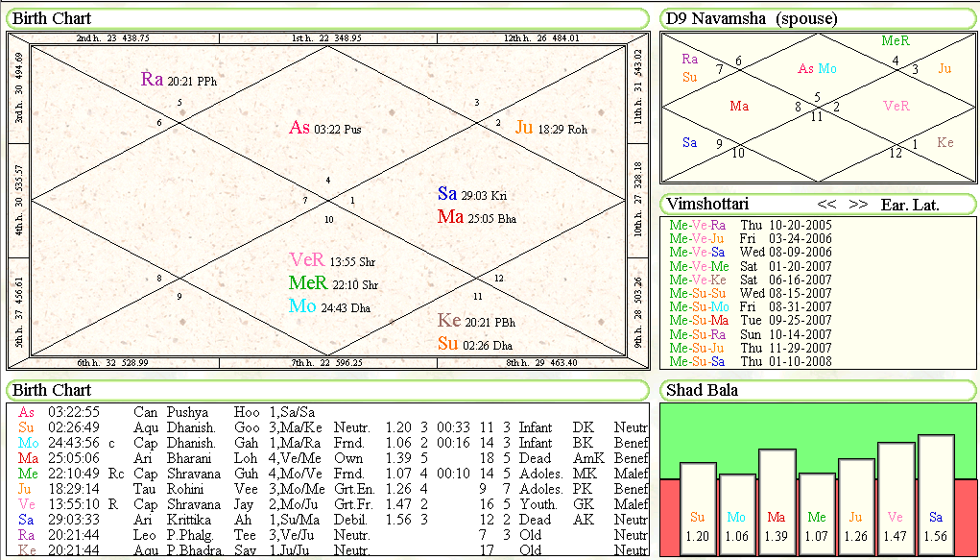Image resolution: width=980 pixels, height=560 pixels.
Task: Click Mars (Ma) 25:05 Bha in birth chart
Action: [x=450, y=217]
